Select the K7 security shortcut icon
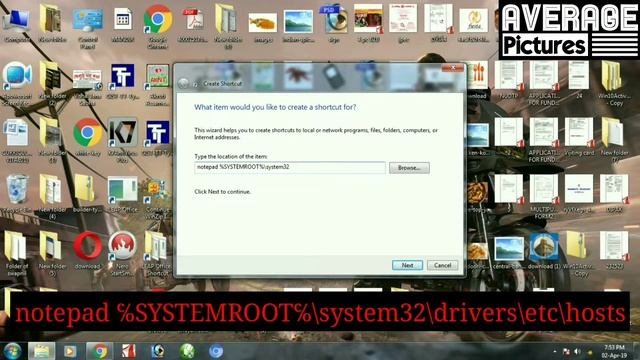640x360 pixels. (122, 140)
